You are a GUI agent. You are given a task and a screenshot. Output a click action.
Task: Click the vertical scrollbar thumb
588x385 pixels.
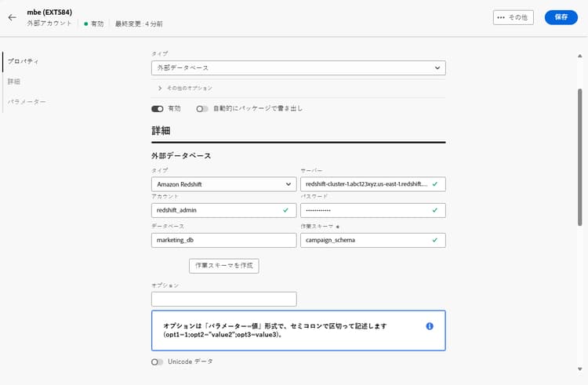coord(579,157)
